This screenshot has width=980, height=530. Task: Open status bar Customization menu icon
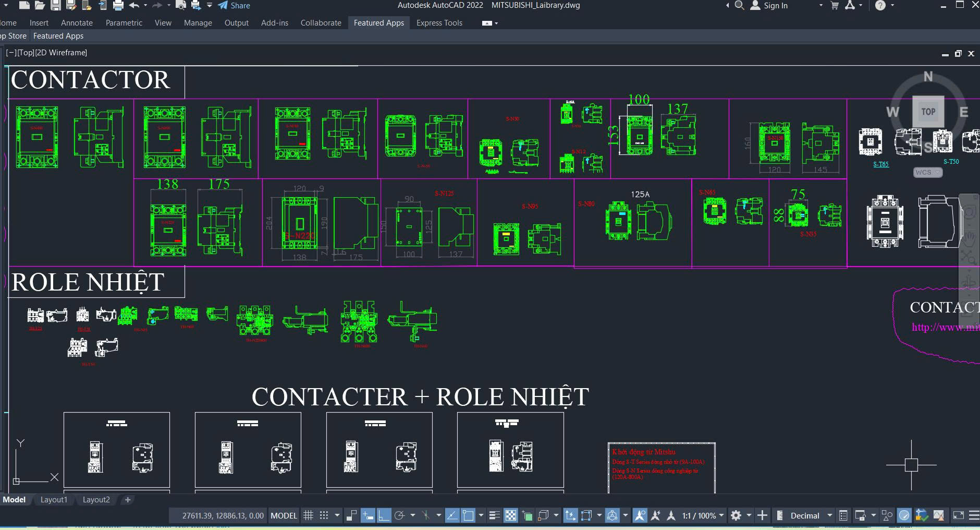click(x=974, y=515)
